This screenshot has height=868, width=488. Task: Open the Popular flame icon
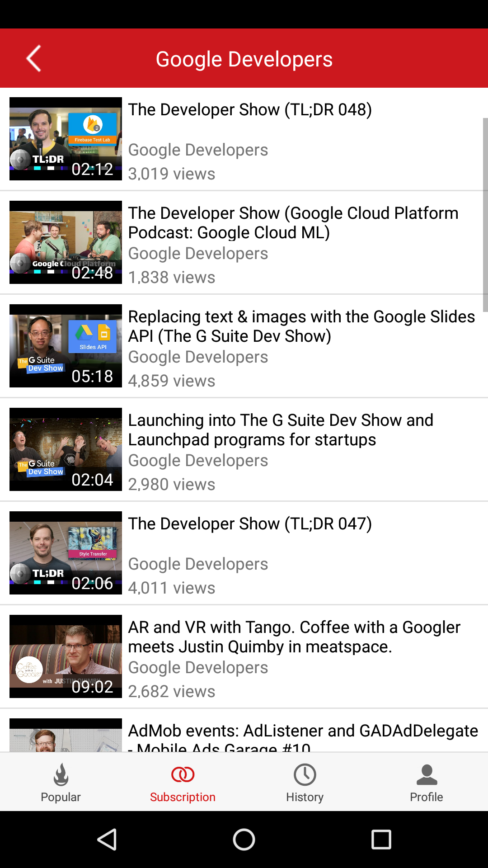[x=61, y=774]
